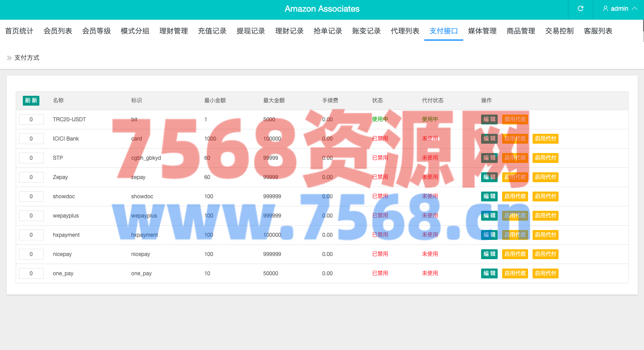This screenshot has height=350, width=644.
Task: Enable 启用代付 for ICICI Bank
Action: pos(545,139)
